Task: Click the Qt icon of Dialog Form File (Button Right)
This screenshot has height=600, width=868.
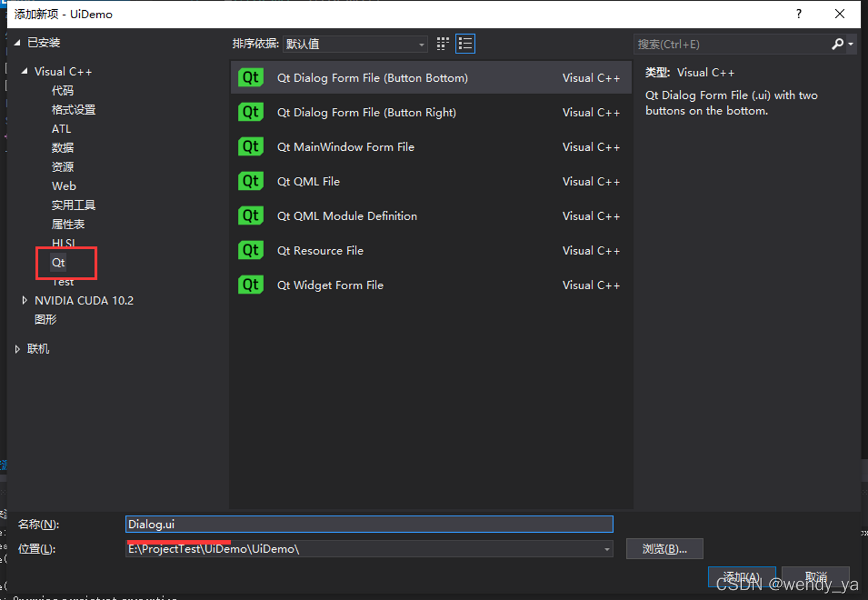Action: click(x=251, y=112)
